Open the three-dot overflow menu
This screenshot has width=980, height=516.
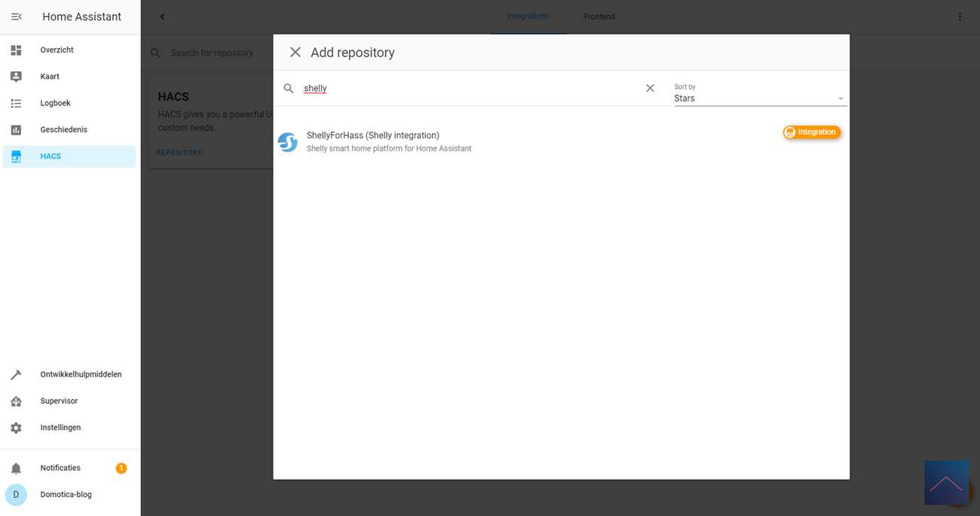click(960, 17)
